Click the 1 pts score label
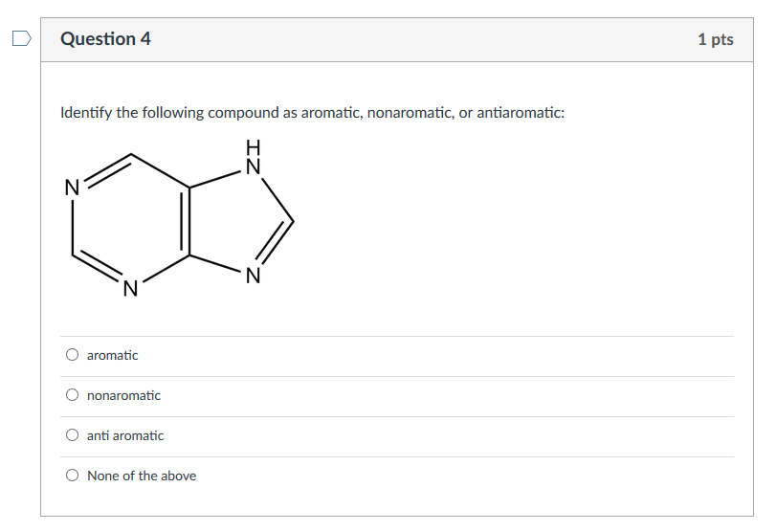The image size is (776, 532). point(716,39)
